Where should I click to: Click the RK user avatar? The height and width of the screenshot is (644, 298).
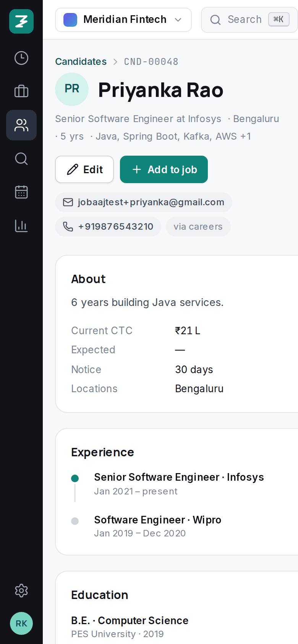(x=21, y=623)
